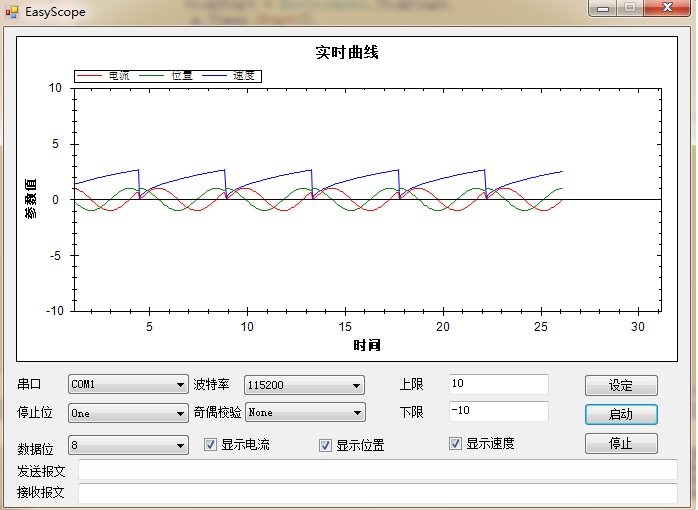Expand the 波特率 115200 dropdown

[x=304, y=385]
